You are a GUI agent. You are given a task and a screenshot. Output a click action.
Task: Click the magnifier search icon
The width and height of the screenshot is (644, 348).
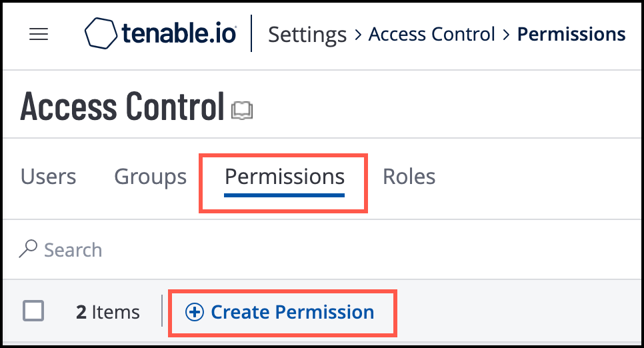[28, 249]
